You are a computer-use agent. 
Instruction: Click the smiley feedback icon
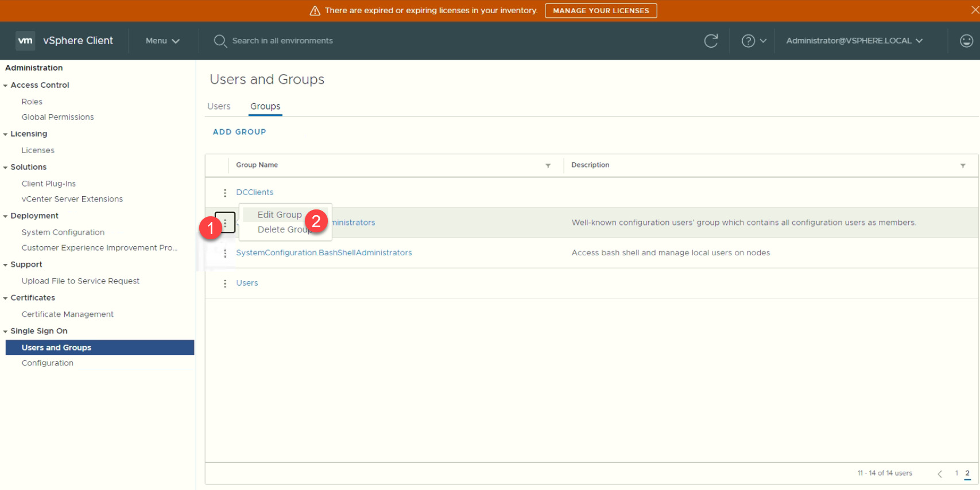[966, 41]
